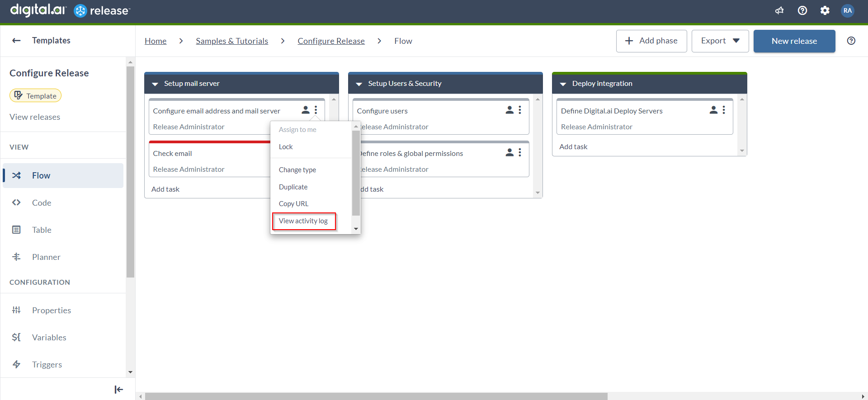Open the RA user avatar menu
Screen dimensions: 868x400
point(848,10)
